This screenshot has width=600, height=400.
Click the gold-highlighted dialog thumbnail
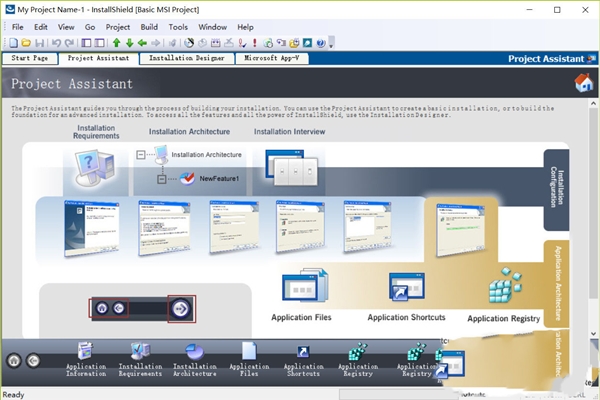[x=460, y=230]
